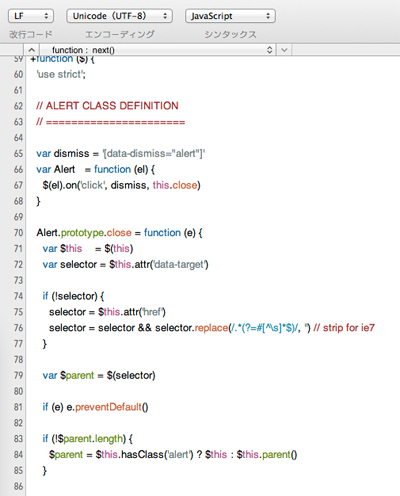The width and height of the screenshot is (400, 496).
Task: Click line number 70 in gutter
Action: pos(18,233)
